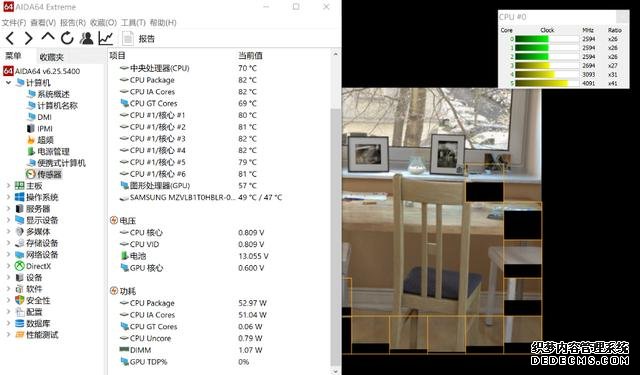The image size is (640, 375).
Task: Click the 电压 voltage section icon
Action: [x=114, y=220]
